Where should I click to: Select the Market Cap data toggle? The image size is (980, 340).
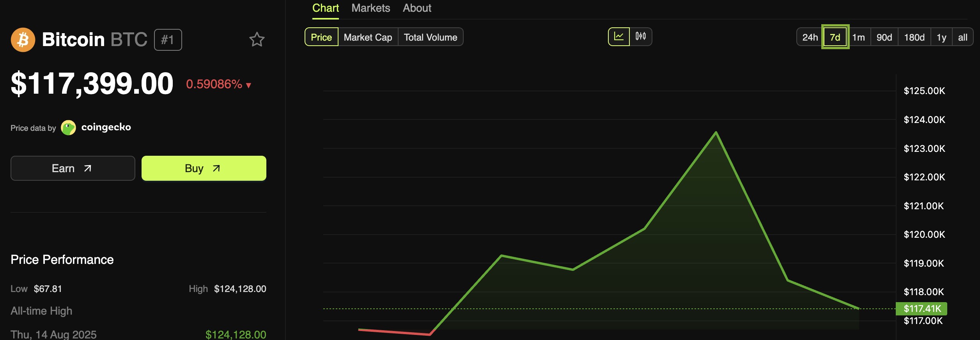pos(368,37)
